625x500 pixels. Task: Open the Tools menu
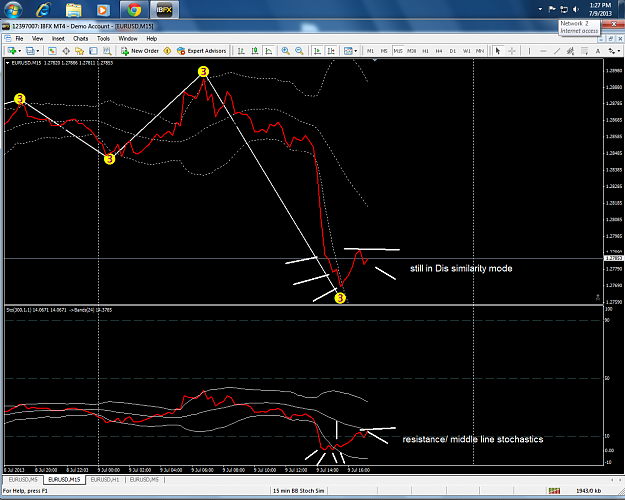103,39
